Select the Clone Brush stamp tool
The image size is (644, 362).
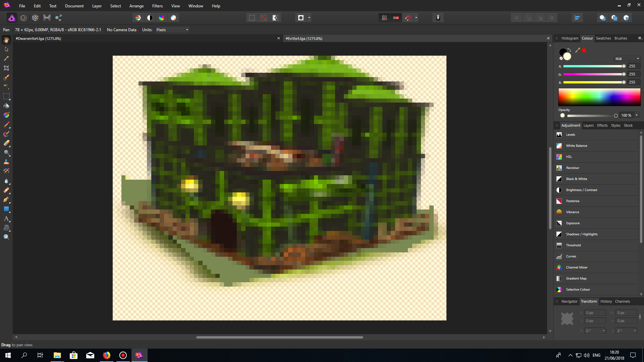pos(6,162)
